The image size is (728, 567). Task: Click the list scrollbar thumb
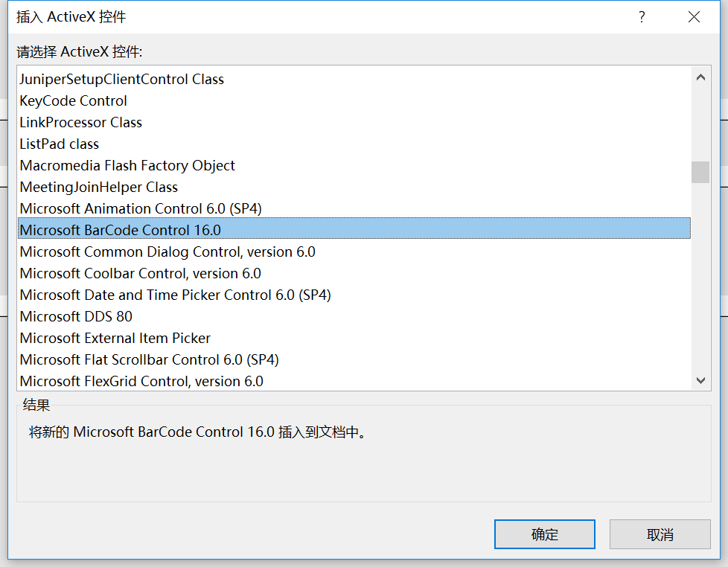700,172
